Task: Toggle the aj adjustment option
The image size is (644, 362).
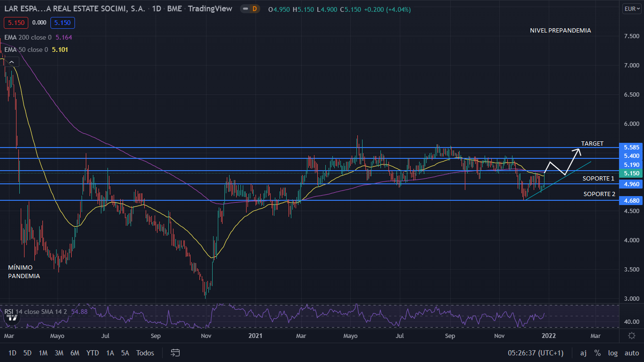Action: tap(583, 353)
